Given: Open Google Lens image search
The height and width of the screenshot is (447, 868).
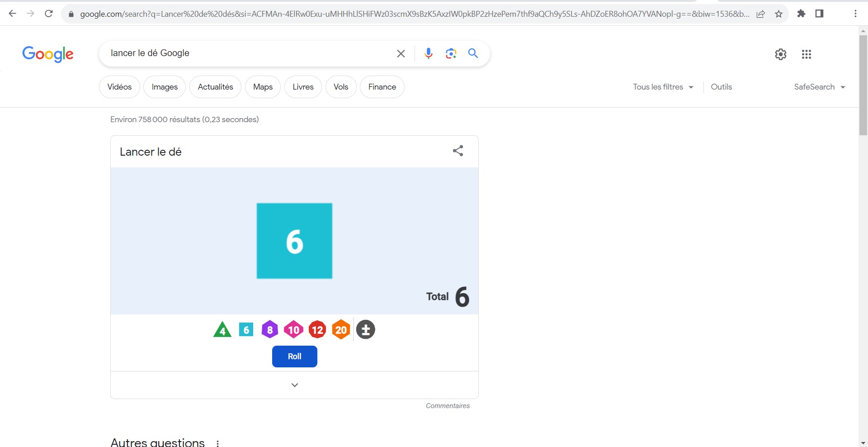Looking at the screenshot, I should [x=451, y=53].
